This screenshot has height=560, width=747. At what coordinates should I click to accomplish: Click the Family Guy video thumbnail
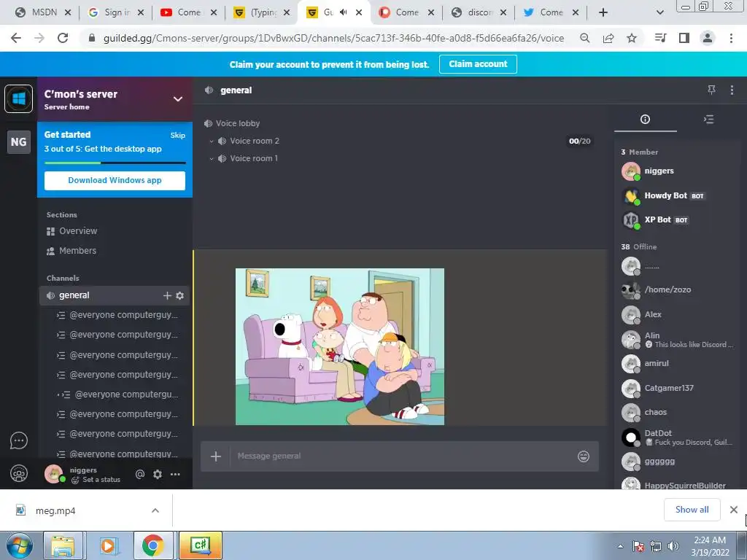tap(340, 346)
